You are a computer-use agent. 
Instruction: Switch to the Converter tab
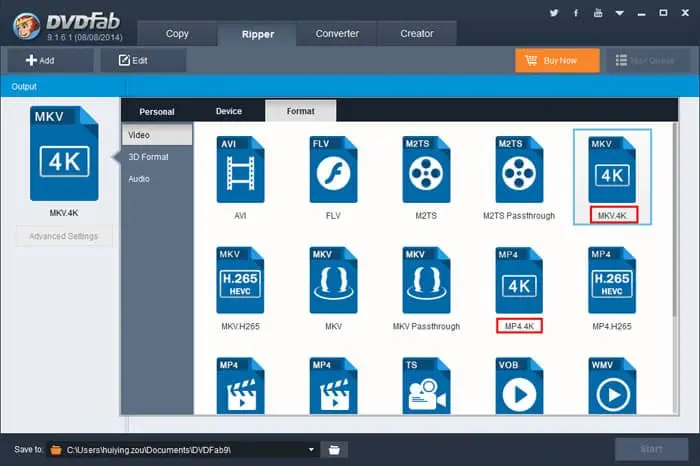point(337,33)
